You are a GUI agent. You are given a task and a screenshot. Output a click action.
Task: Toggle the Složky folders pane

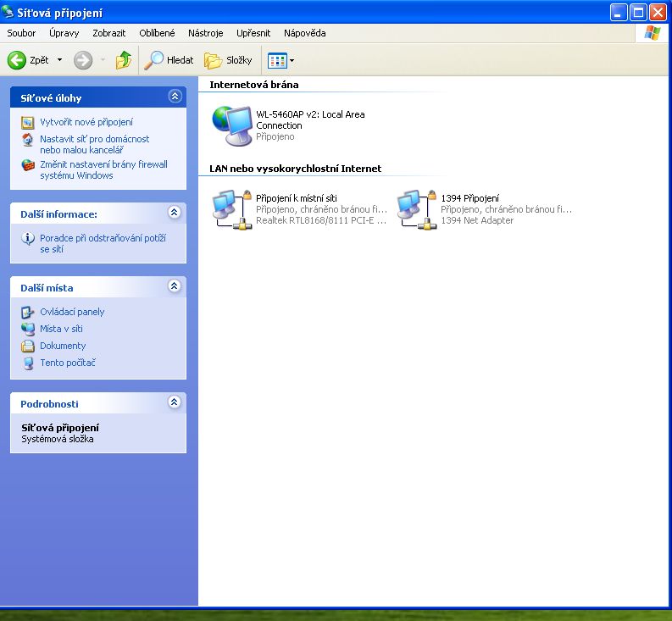coord(228,60)
